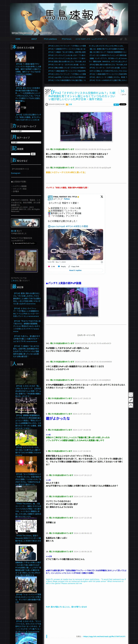Open the PvP gear image under パッチ7.1実装の新PvP装備
The width and height of the screenshot is (138, 644).
tap(72, 302)
